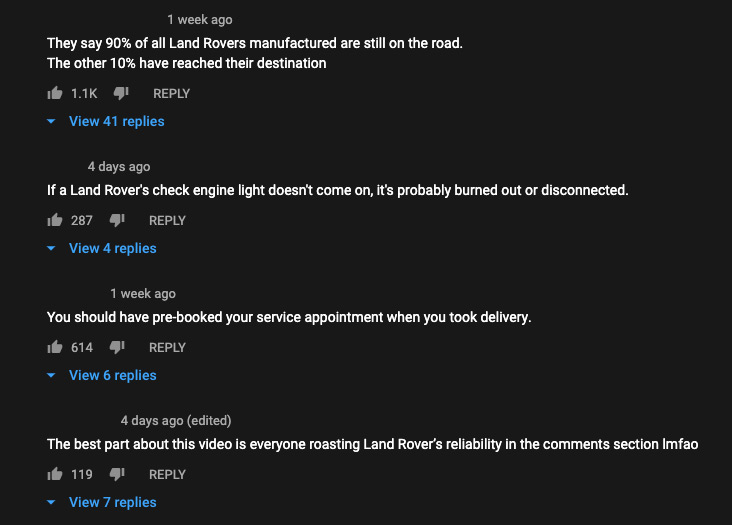Expand View 7 replies
Screen dimensions: 732x525
click(x=113, y=502)
